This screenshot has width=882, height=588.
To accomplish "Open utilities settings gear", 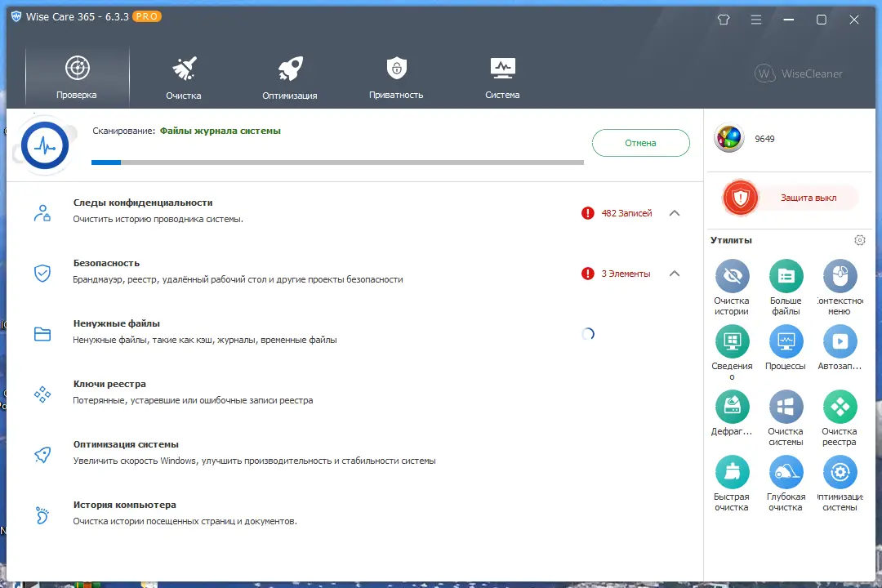I will [859, 239].
